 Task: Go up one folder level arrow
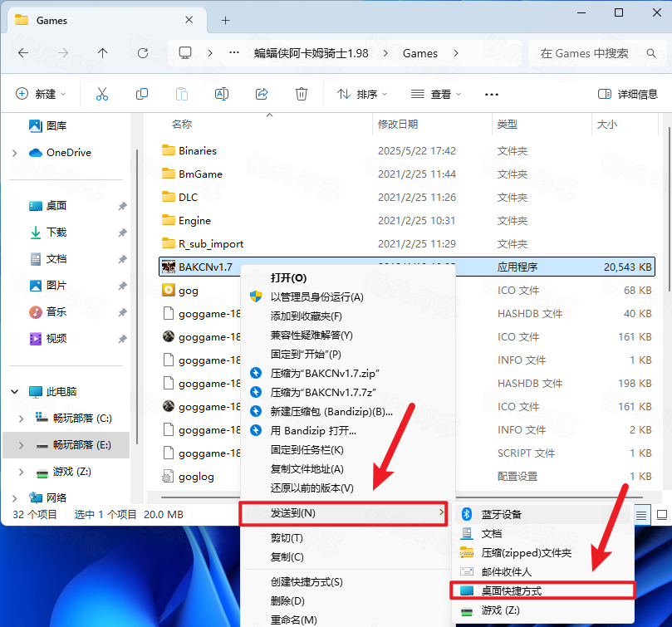point(102,53)
